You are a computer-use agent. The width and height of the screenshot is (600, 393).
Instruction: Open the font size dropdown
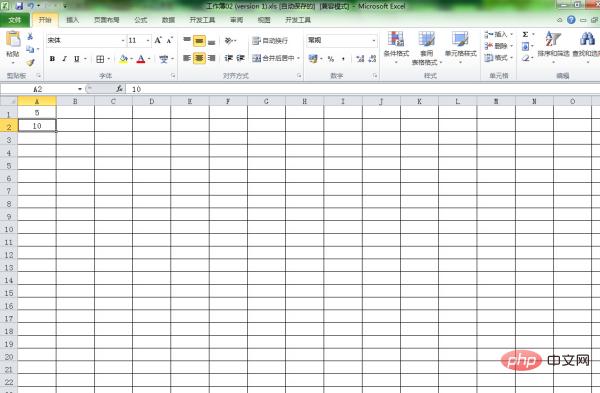148,41
